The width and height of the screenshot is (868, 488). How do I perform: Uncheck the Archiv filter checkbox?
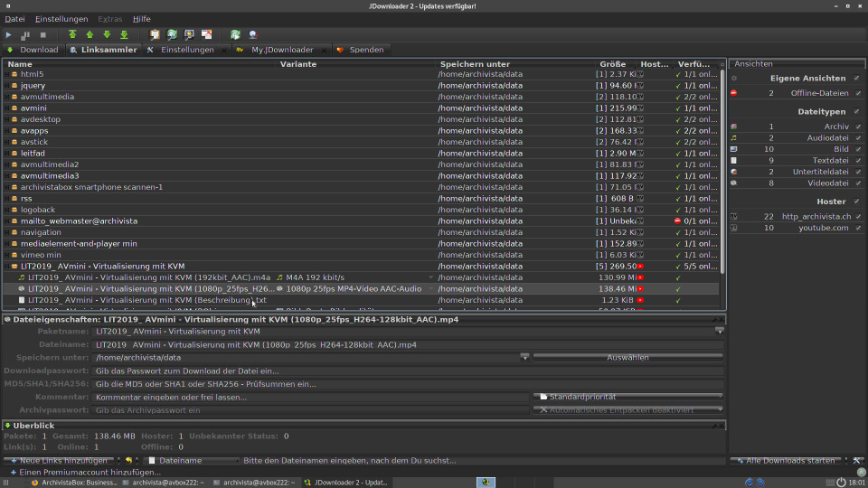[x=859, y=127]
